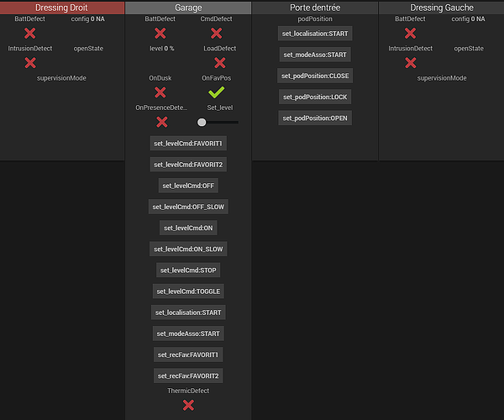Click the IntrusionDetect red cross in Dressing Droit
504x420 pixels.
point(30,63)
